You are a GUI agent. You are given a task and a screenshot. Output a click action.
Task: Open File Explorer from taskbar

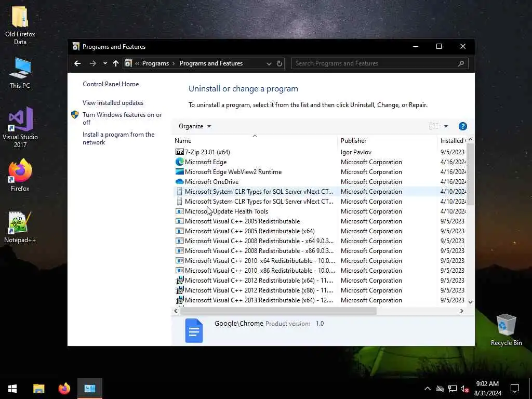pos(38,389)
